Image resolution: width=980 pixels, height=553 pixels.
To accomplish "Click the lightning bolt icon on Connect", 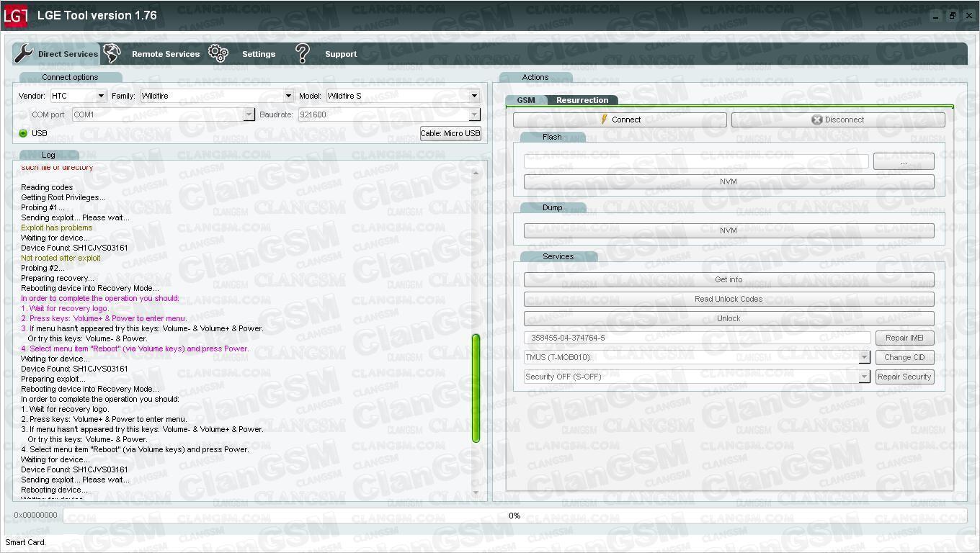I will click(x=605, y=120).
